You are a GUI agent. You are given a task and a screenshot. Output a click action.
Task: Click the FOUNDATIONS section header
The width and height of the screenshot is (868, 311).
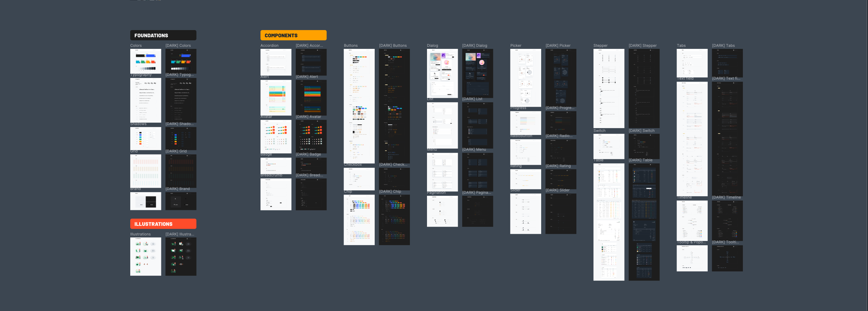pyautogui.click(x=163, y=35)
